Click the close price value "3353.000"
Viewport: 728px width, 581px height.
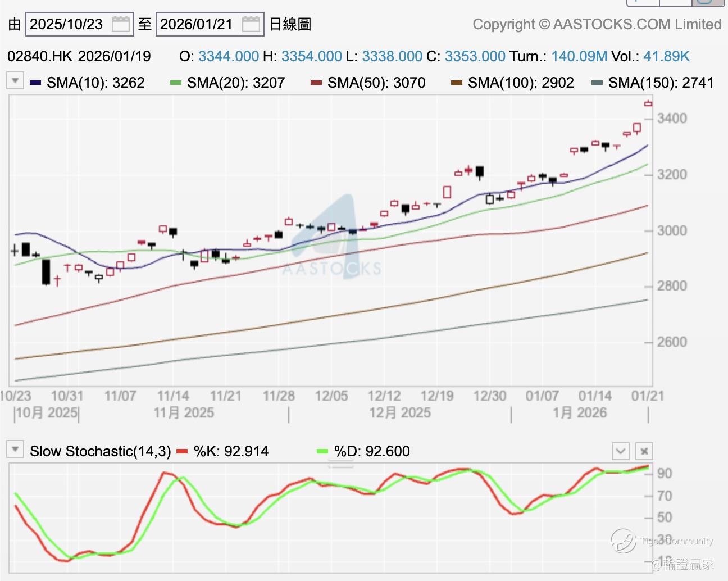(x=475, y=56)
